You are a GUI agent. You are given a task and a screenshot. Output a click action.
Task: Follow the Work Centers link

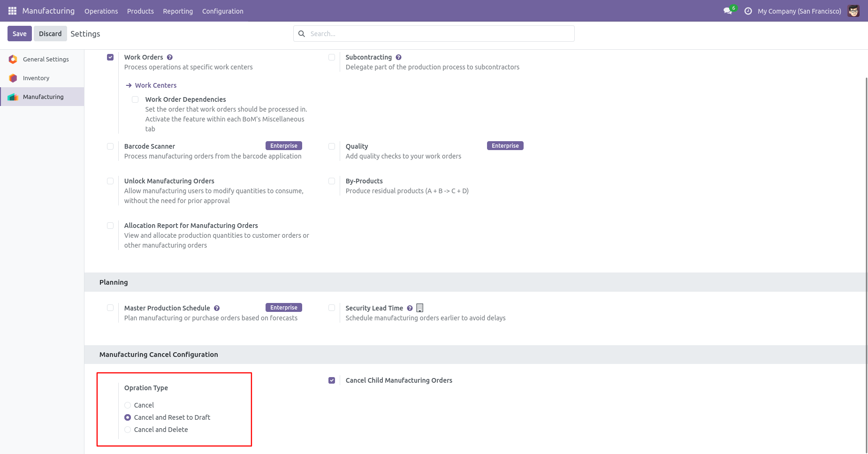point(156,85)
